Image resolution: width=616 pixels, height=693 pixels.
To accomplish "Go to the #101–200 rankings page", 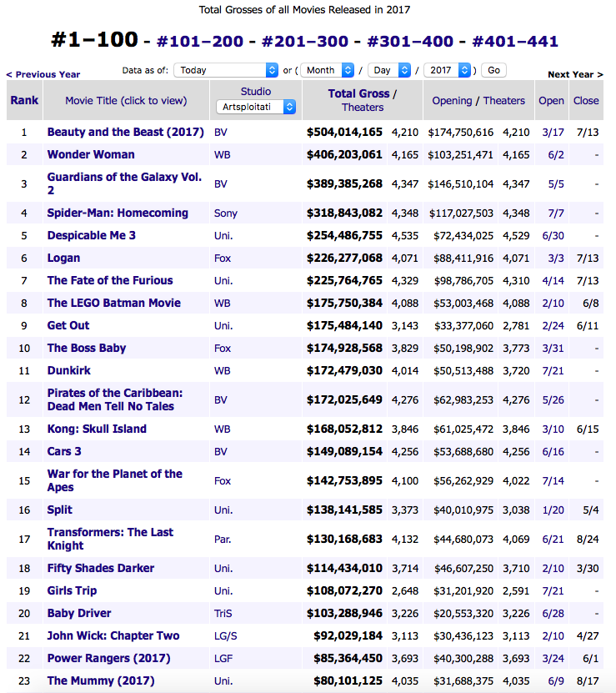I will [x=202, y=41].
